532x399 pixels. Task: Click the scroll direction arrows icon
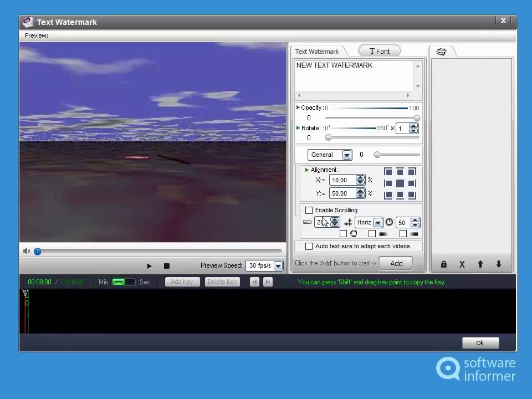(x=348, y=223)
